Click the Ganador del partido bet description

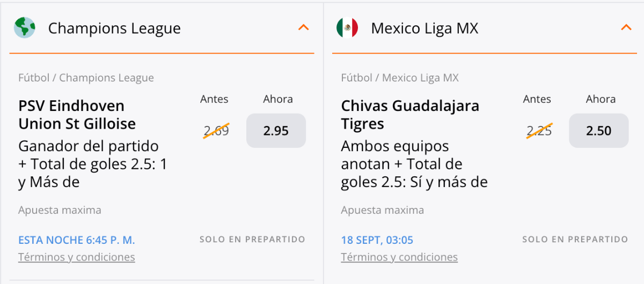pos(92,164)
